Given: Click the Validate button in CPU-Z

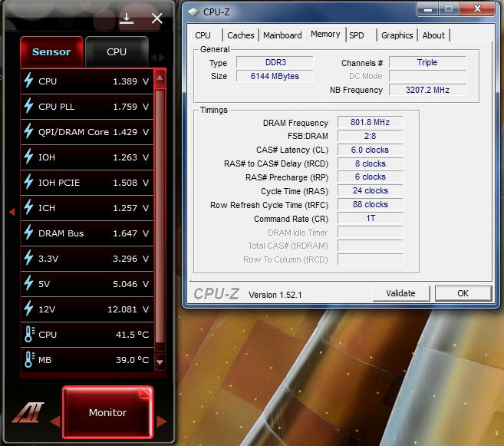Looking at the screenshot, I should [400, 293].
